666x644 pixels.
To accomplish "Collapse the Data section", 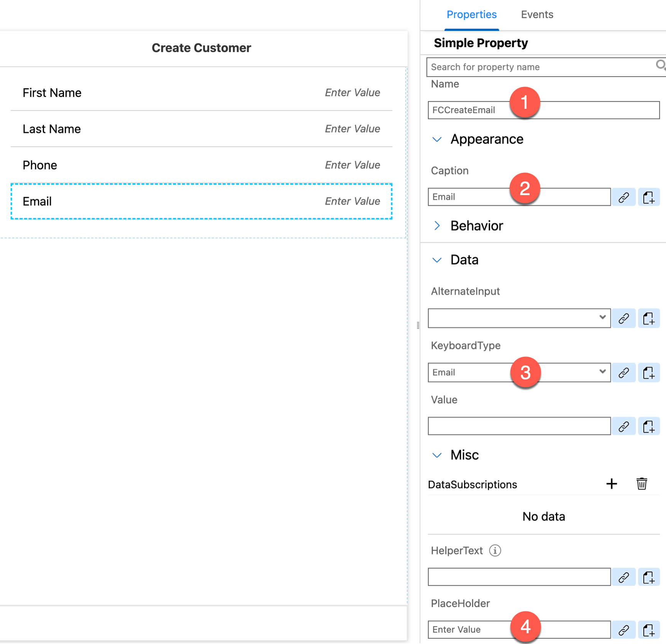I will [x=437, y=260].
